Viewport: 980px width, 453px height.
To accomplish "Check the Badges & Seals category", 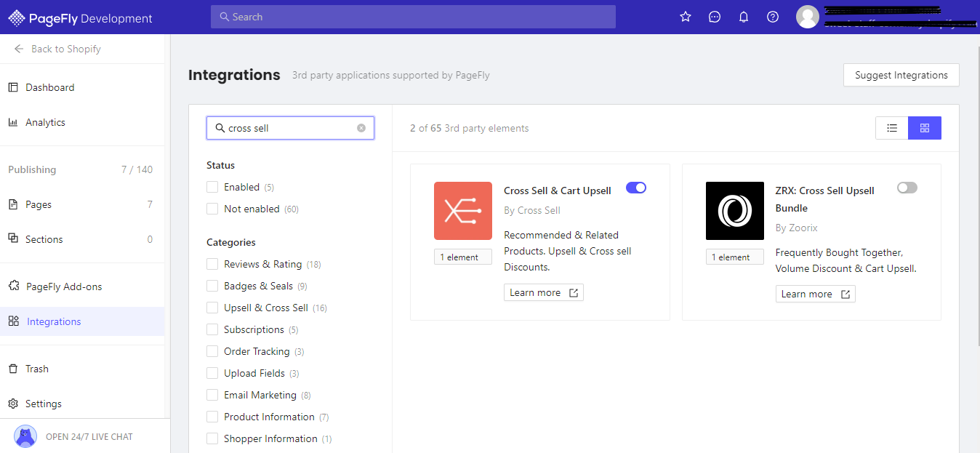I will coord(212,286).
